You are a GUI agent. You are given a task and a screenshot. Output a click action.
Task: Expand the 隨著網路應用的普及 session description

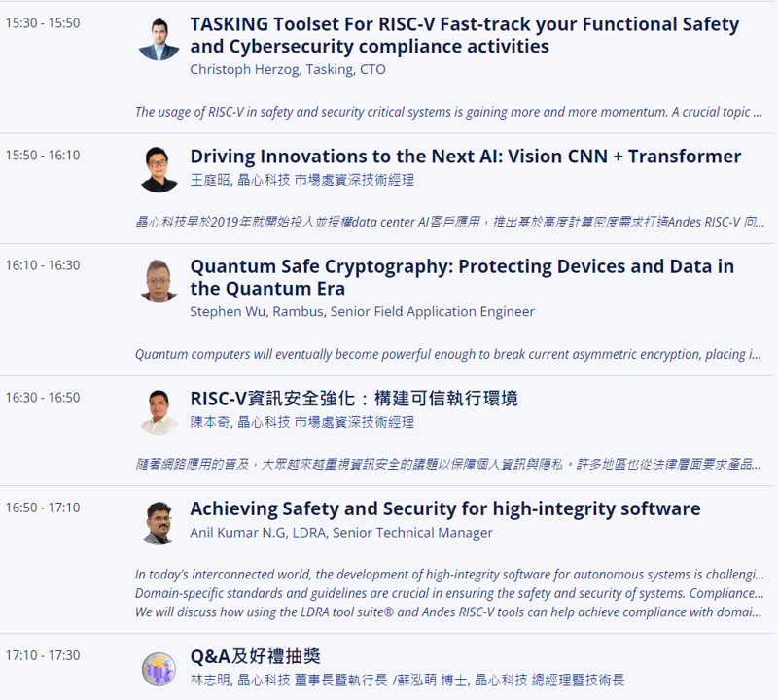pos(447,465)
